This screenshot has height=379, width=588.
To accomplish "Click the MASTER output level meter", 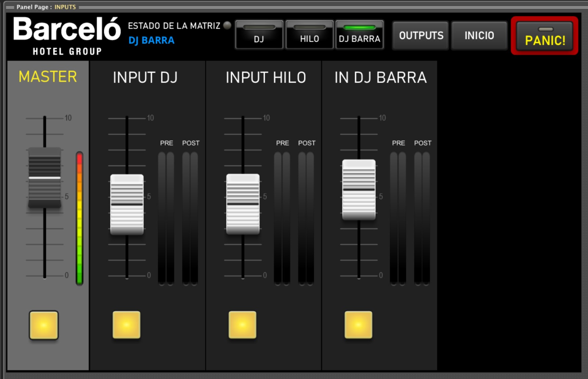I will click(79, 218).
